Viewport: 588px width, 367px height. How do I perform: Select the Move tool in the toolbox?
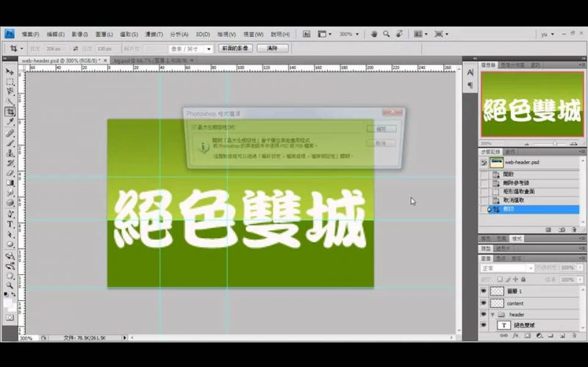(x=10, y=71)
